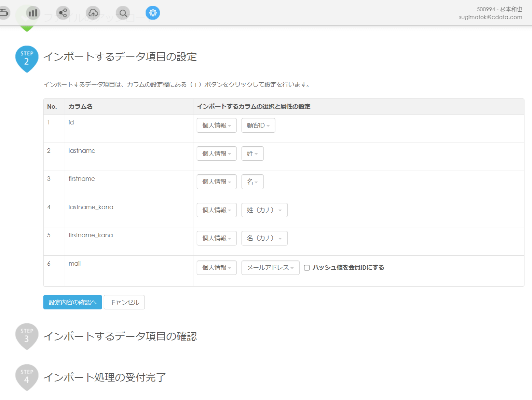The width and height of the screenshot is (532, 400).
Task: Expand the メールアドレス dropdown
Action: [x=271, y=268]
